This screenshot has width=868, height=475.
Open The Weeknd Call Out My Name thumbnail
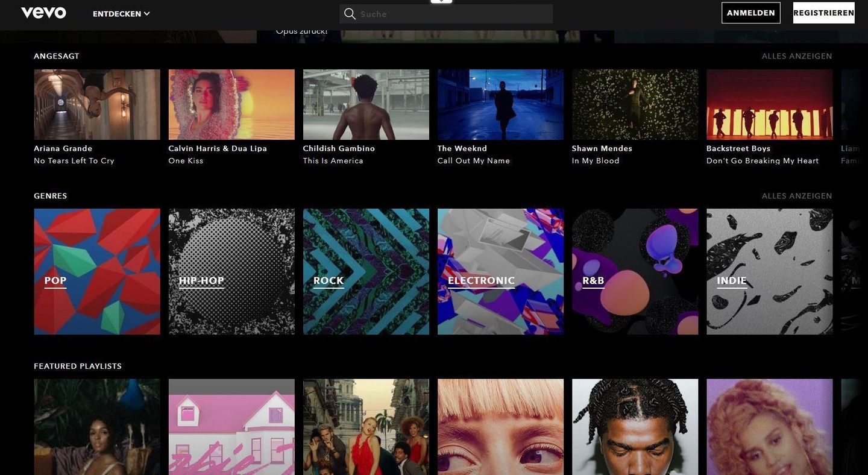(x=500, y=104)
